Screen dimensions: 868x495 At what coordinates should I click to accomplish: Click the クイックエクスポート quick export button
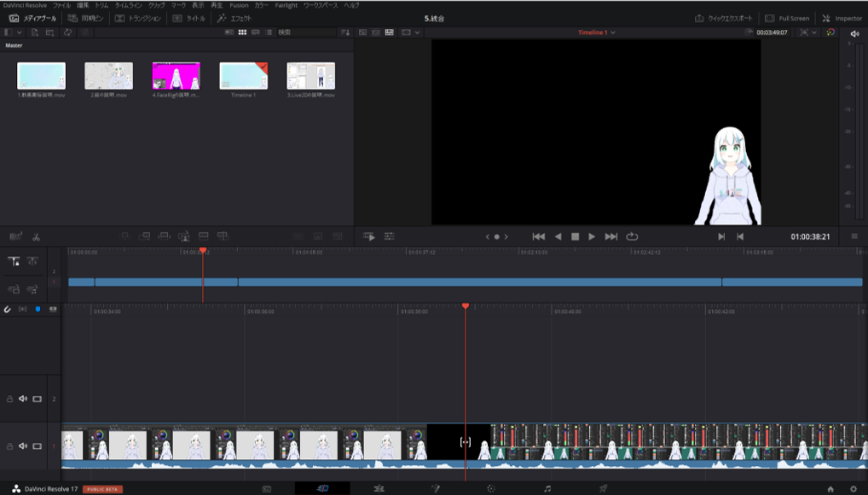(x=724, y=18)
